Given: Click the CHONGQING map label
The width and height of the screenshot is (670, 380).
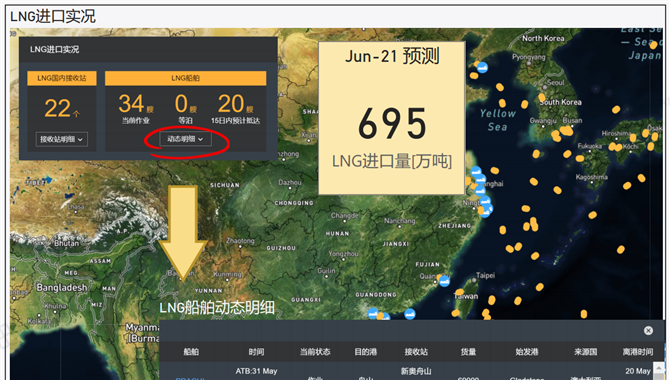Looking at the screenshot, I should (294, 203).
